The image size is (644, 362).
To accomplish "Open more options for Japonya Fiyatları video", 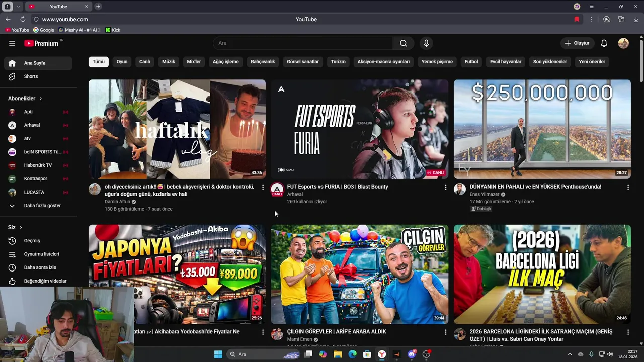I will pyautogui.click(x=263, y=332).
